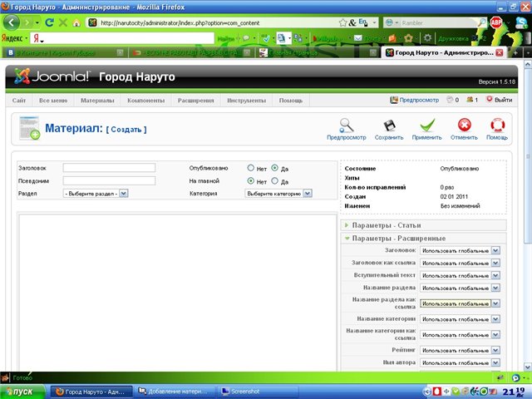532x399 pixels.
Task: Open the Расширения menu
Action: coord(197,100)
